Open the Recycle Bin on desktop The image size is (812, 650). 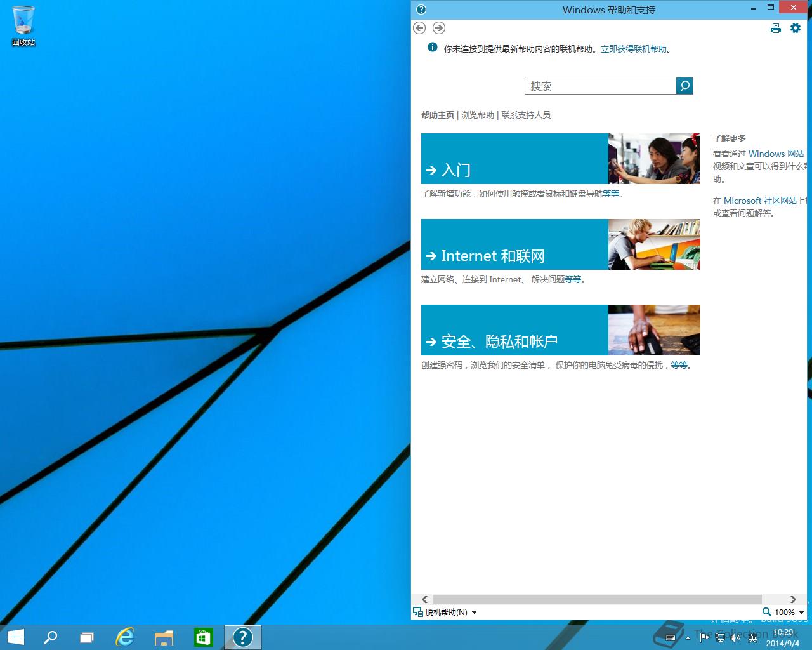(x=23, y=25)
